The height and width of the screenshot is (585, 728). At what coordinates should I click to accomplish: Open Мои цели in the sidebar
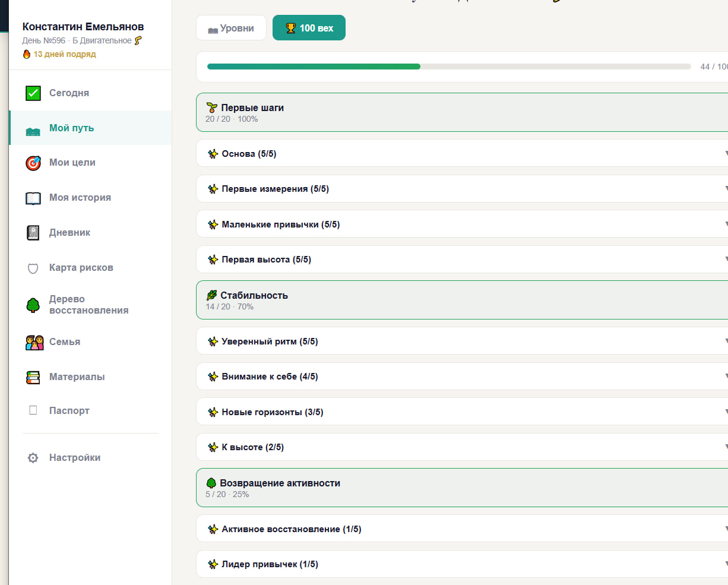click(x=90, y=163)
